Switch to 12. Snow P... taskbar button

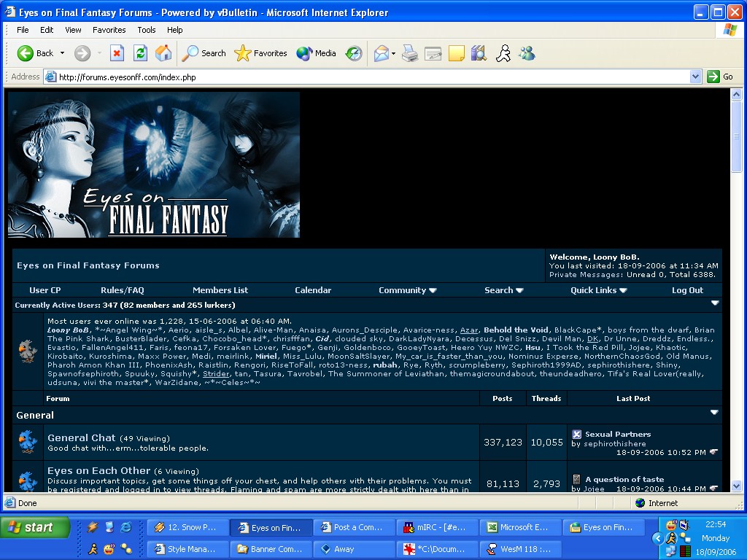coord(187,527)
